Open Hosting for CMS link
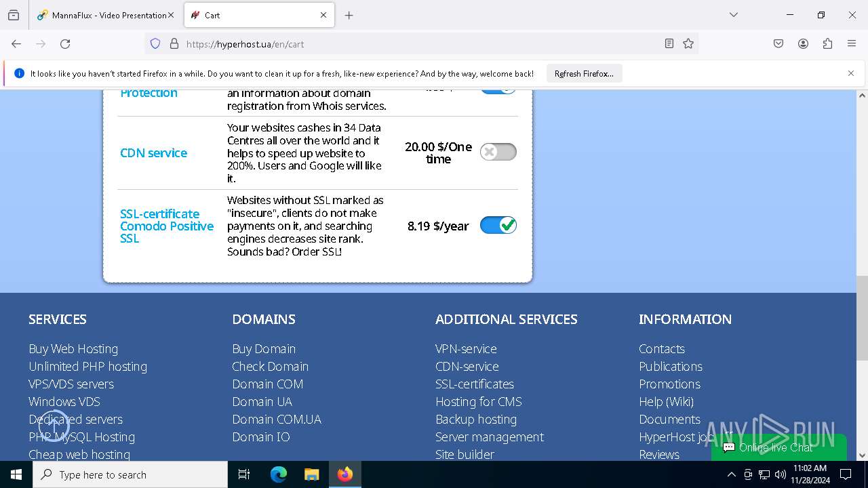The image size is (868, 488). [x=479, y=401]
